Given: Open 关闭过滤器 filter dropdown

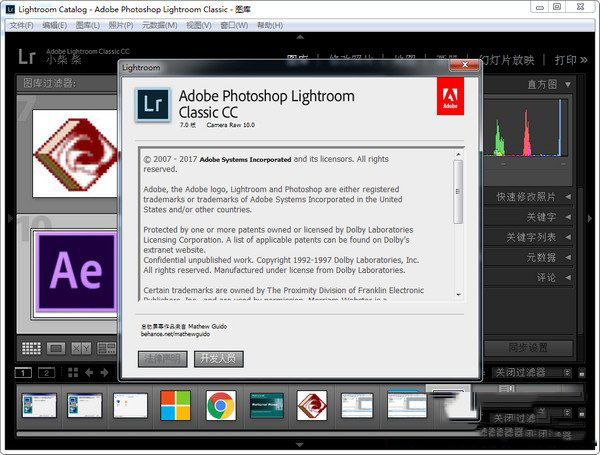Looking at the screenshot, I should 532,372.
